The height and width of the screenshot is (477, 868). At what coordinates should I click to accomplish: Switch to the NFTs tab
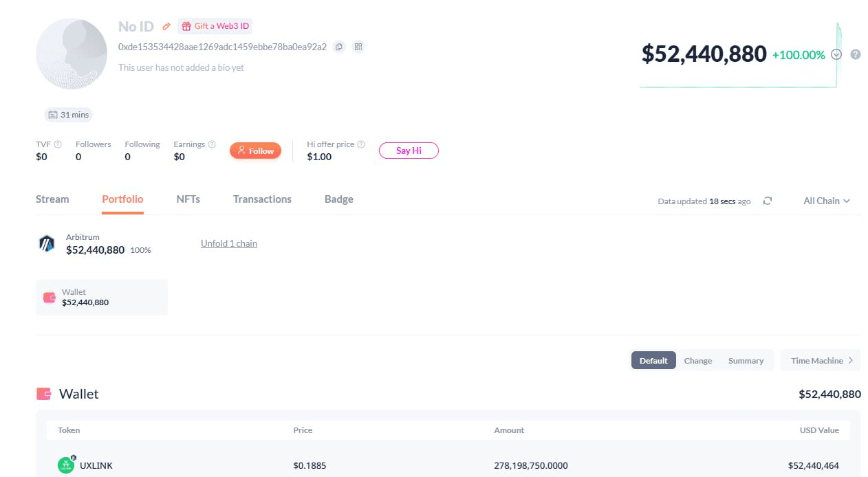(x=188, y=199)
